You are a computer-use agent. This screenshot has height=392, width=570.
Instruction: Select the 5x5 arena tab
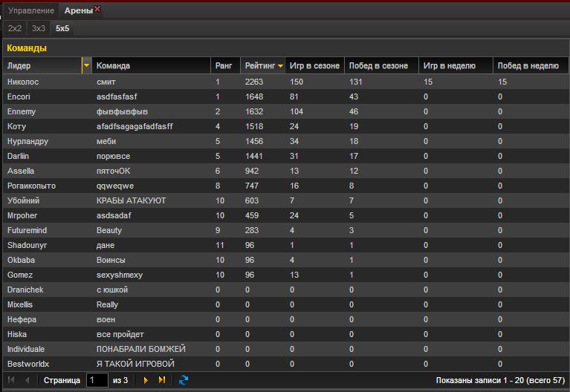[62, 28]
